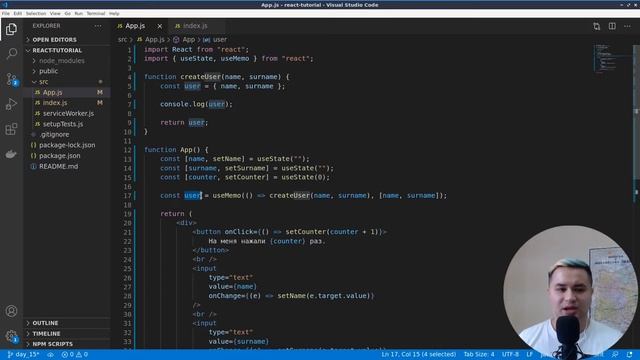Click the git branch day_15 status item
Viewport: 640px width, 360px height.
pyautogui.click(x=23, y=354)
